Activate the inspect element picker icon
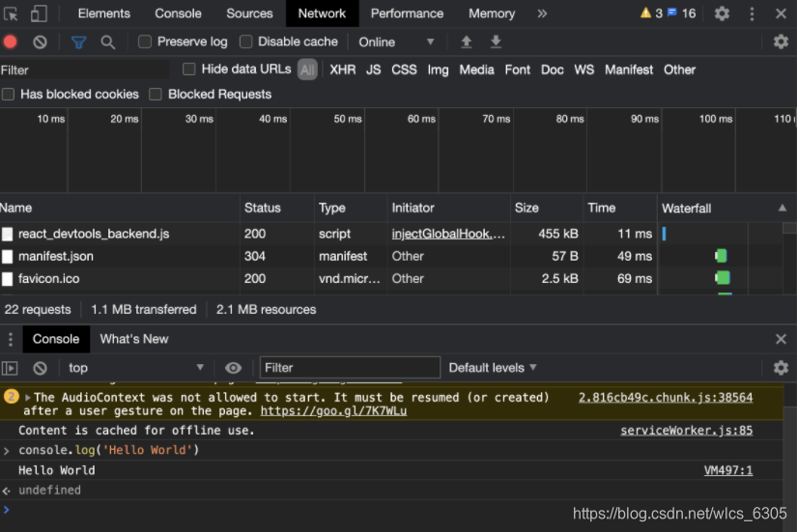 click(11, 14)
